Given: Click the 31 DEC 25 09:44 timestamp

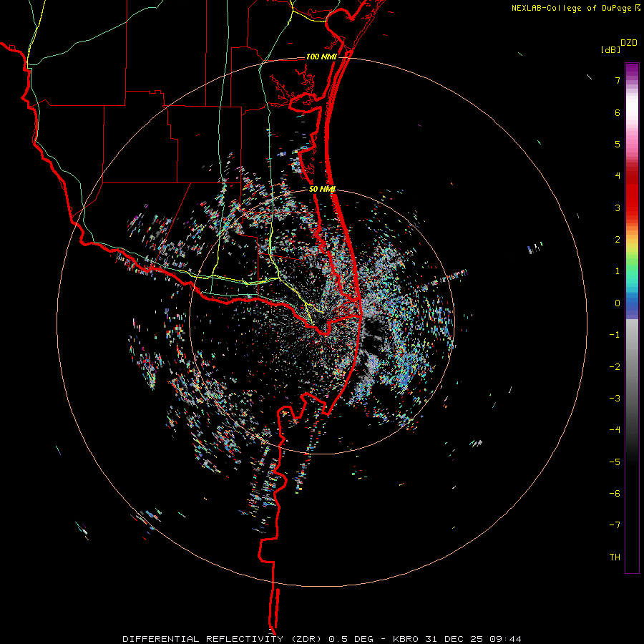Looking at the screenshot, I should point(472,639).
